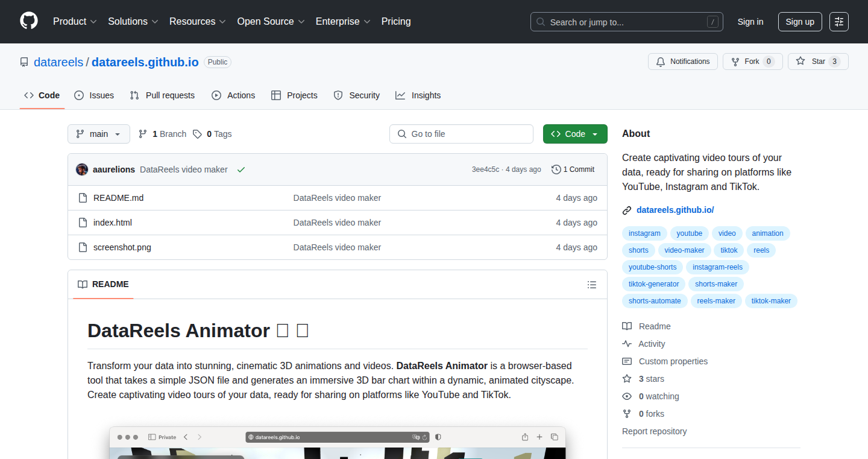This screenshot has height=459, width=868.
Task: Click the Sign in link
Action: (x=750, y=22)
